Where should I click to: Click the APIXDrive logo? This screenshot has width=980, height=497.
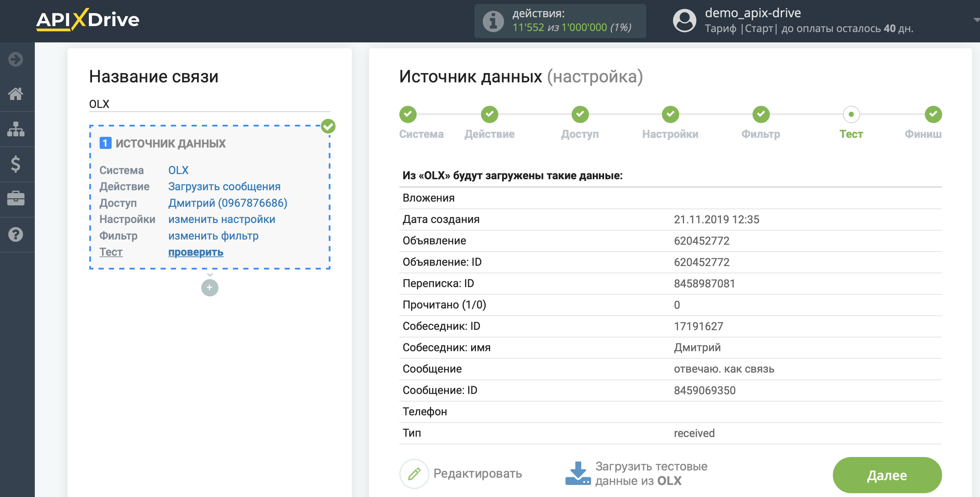pyautogui.click(x=88, y=19)
